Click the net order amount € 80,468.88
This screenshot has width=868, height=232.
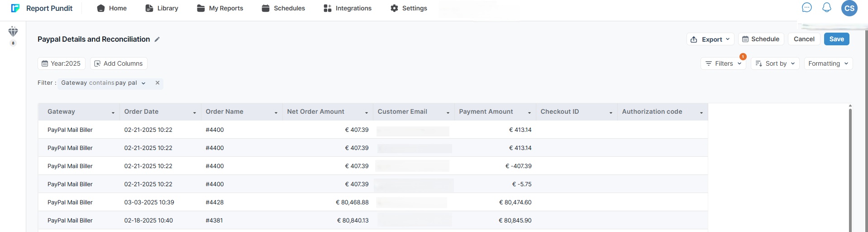[x=352, y=202]
